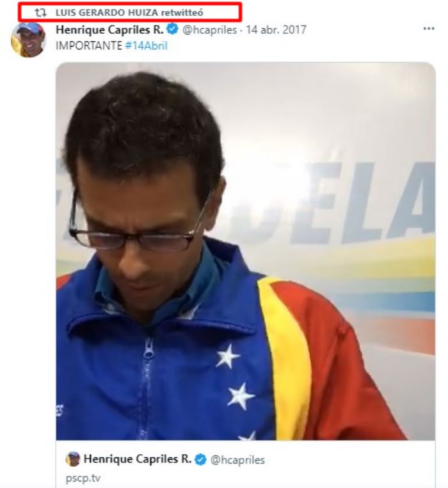Open Henrique Capriles R. display name
Image resolution: width=448 pixels, height=488 pixels.
point(109,29)
